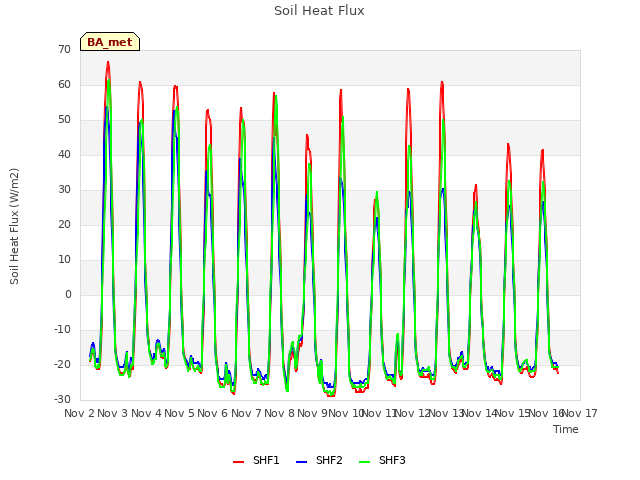
Task: Click the SHF2 blue legend swatch
Action: 301,462
